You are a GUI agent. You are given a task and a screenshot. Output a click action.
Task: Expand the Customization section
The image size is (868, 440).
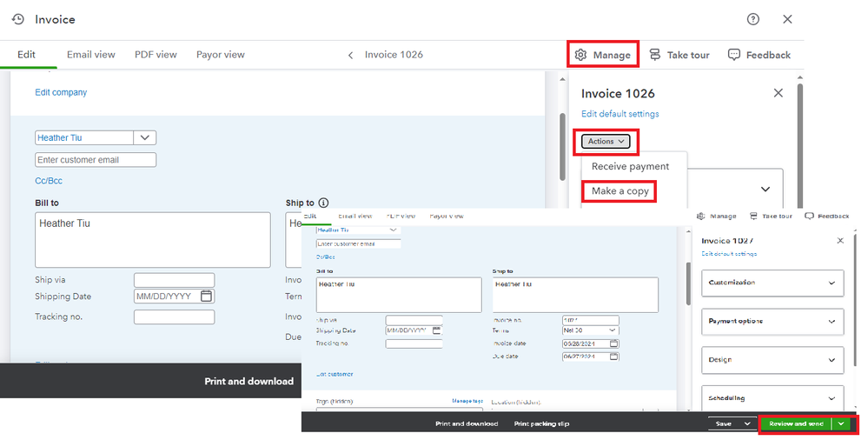[x=772, y=283]
